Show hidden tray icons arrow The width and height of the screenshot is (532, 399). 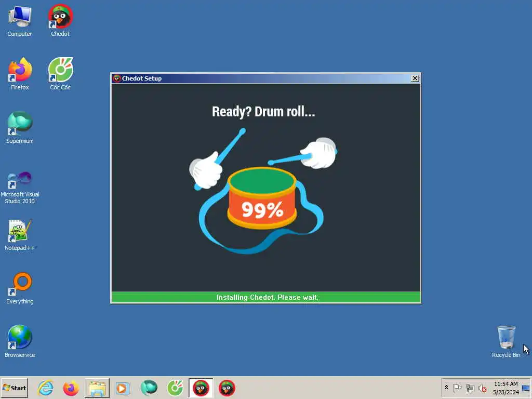(446, 388)
